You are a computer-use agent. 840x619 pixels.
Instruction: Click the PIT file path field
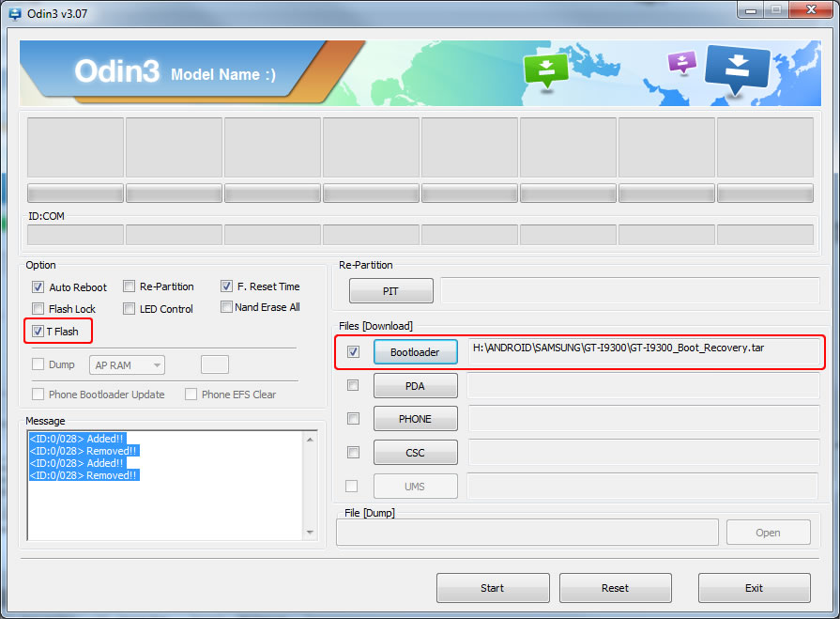(x=630, y=290)
